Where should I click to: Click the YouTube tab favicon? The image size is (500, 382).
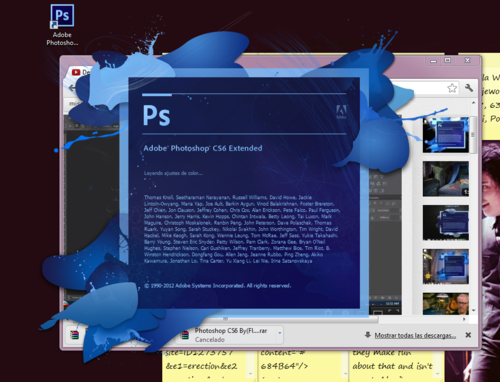coord(76,72)
